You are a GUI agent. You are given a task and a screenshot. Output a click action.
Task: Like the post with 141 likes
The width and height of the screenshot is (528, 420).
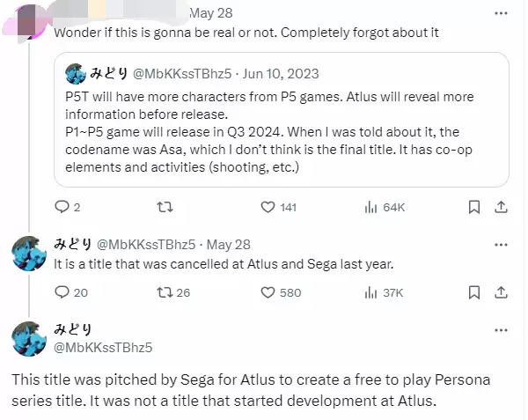(268, 208)
